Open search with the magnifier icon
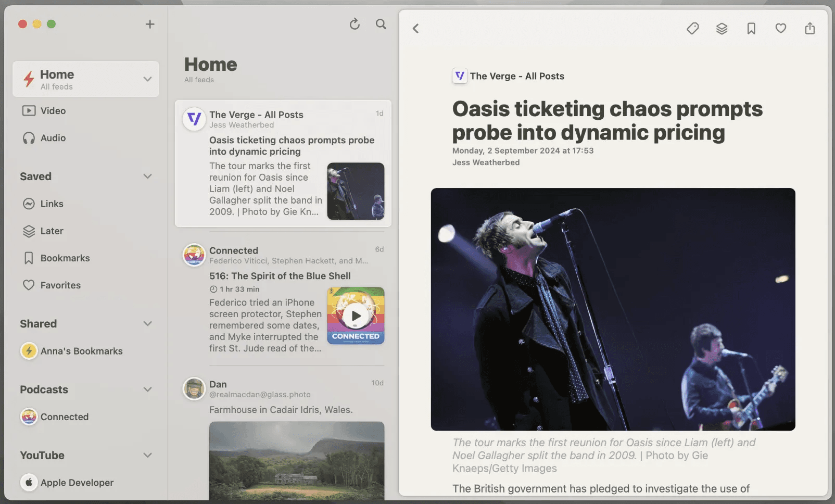Viewport: 835px width, 504px height. [381, 24]
